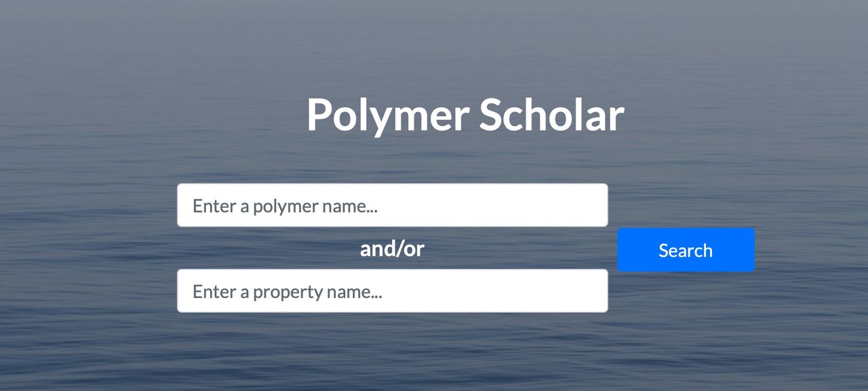Screen dimensions: 868x391
Task: Activate the text box above and/or
Action: pos(392,205)
